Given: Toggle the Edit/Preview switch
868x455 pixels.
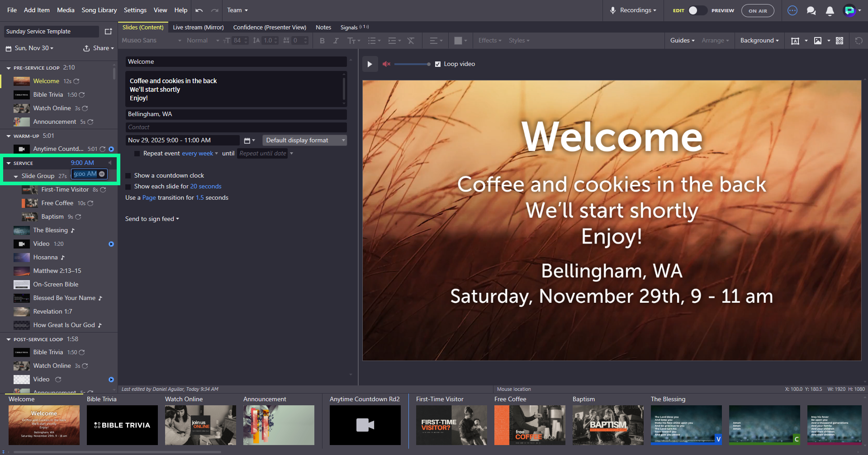Looking at the screenshot, I should (x=697, y=10).
